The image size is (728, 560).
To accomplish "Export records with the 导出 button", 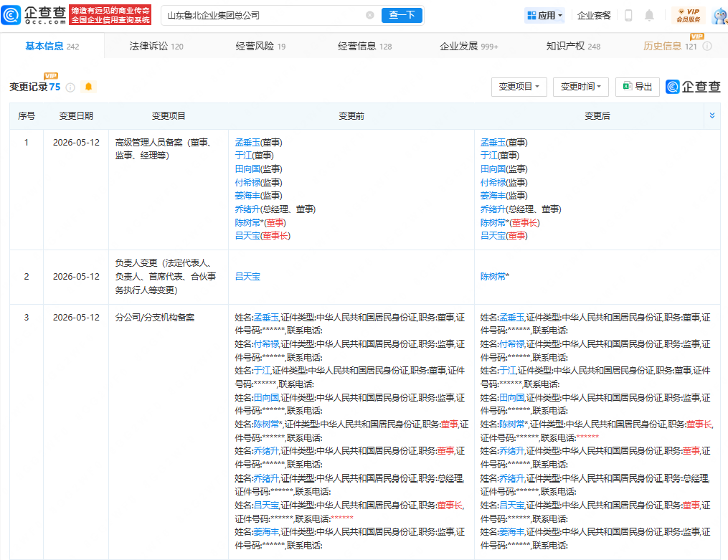I will pos(638,87).
